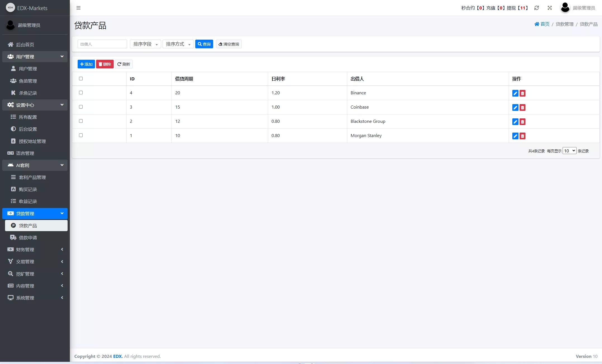This screenshot has width=602, height=364.
Task: Expand the 财务管理 sidebar menu
Action: (35, 250)
